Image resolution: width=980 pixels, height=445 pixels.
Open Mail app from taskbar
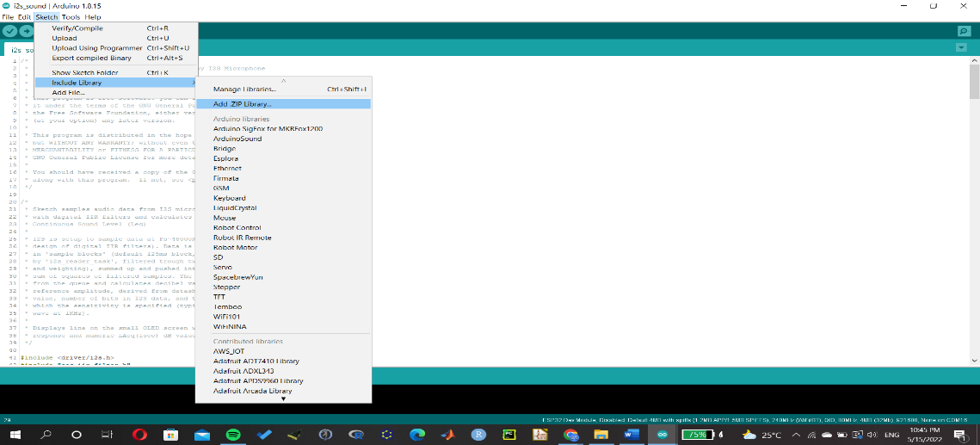pyautogui.click(x=202, y=435)
